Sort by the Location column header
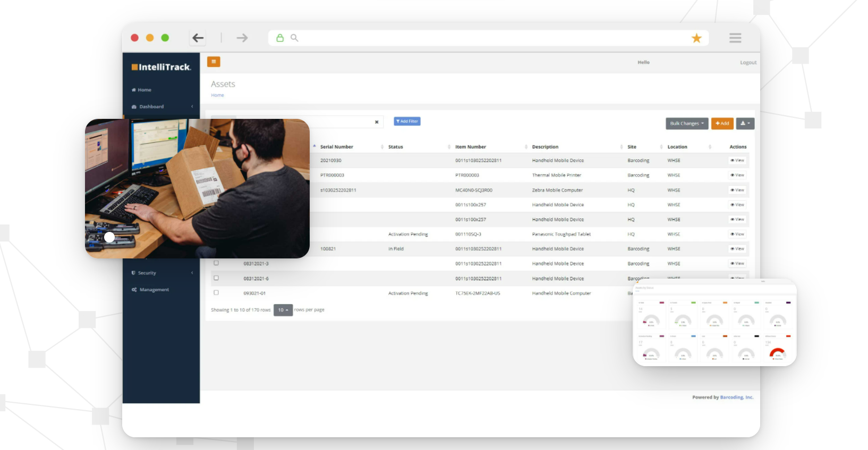868x450 pixels. coord(677,147)
